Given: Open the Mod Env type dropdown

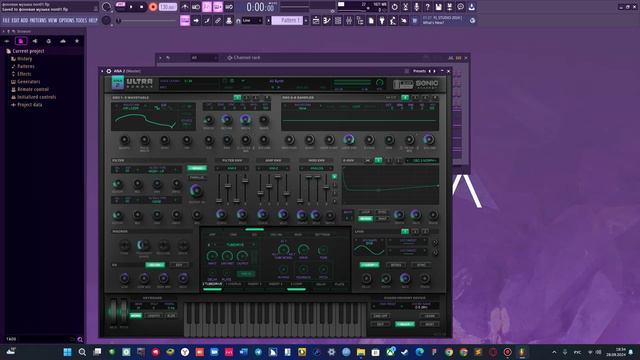Looking at the screenshot, I should [x=316, y=168].
